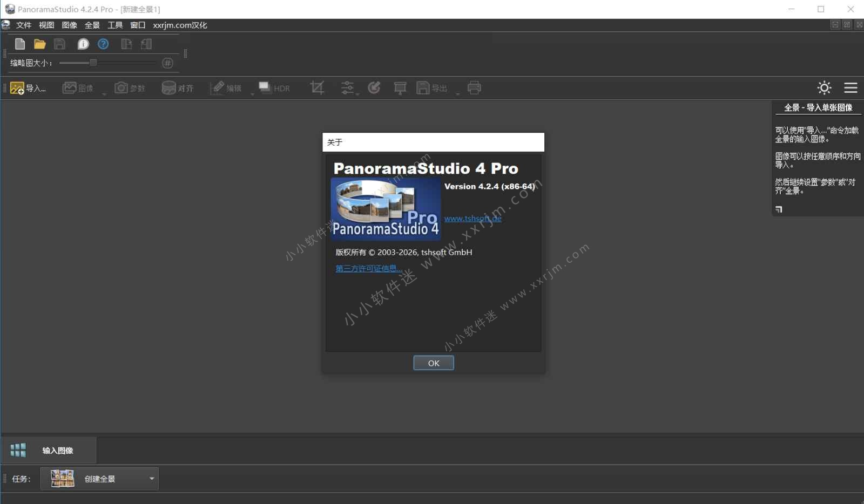Screen dimensions: 864x504
Task: Open the 图像 menu in the menu bar
Action: point(70,25)
